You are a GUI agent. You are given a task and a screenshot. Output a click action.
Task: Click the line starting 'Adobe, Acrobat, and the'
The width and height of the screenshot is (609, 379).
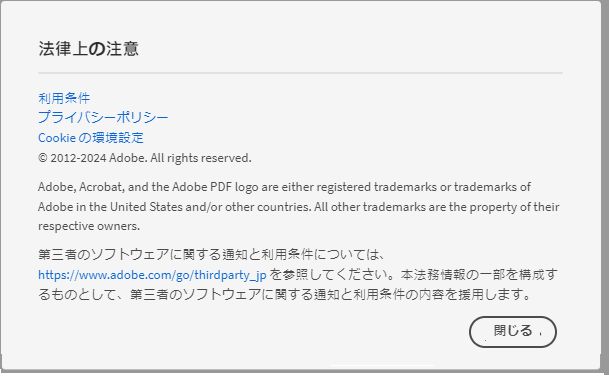(284, 187)
